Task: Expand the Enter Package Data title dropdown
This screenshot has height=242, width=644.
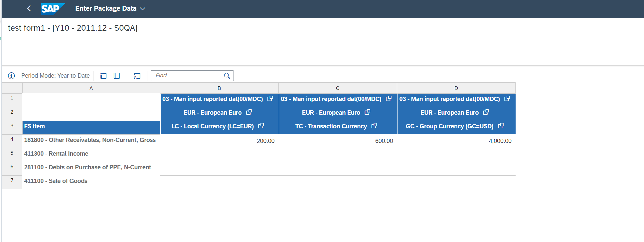Action: coord(143,9)
